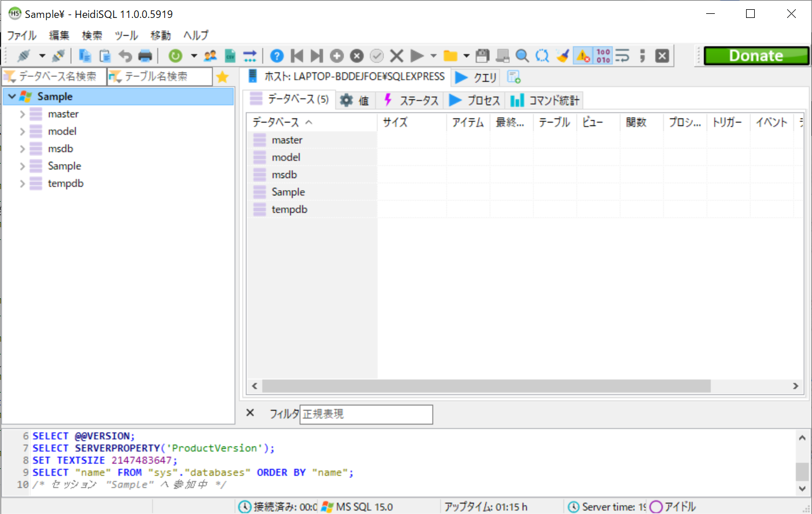Click the database name search filter field
This screenshot has height=514, width=812.
click(x=54, y=76)
